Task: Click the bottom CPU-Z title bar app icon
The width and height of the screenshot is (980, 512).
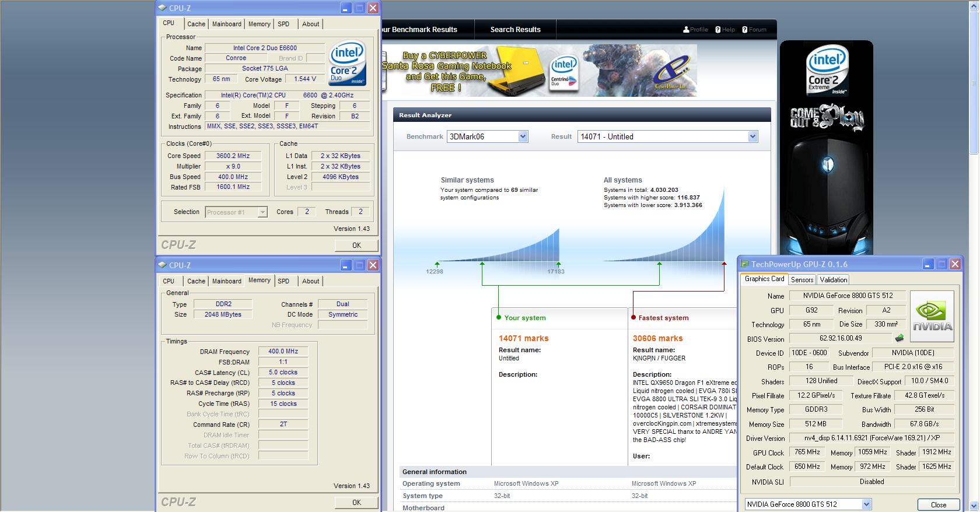Action: pyautogui.click(x=163, y=265)
